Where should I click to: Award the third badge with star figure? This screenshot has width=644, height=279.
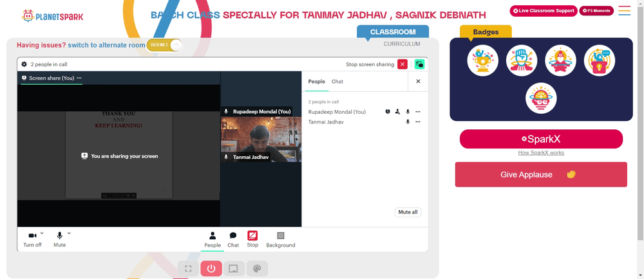tap(560, 60)
